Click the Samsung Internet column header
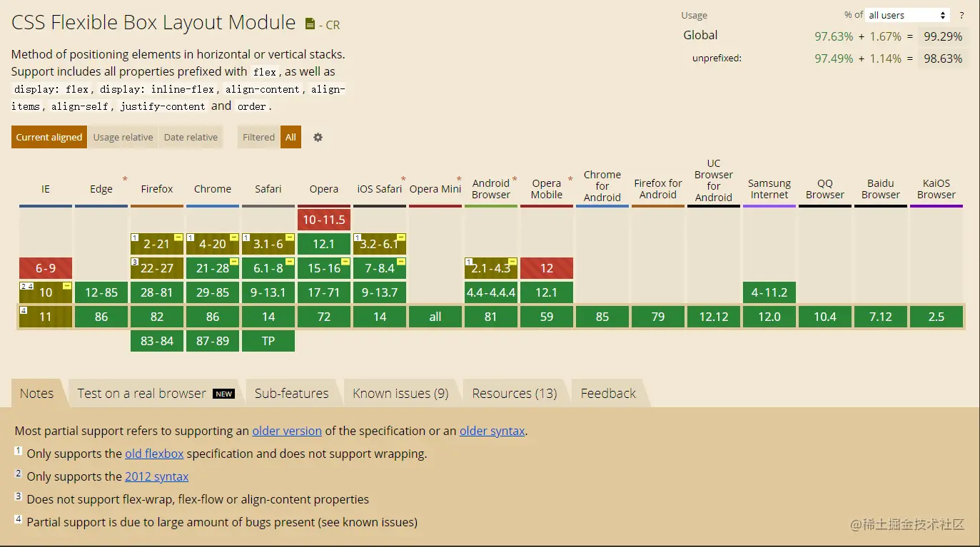 769,189
